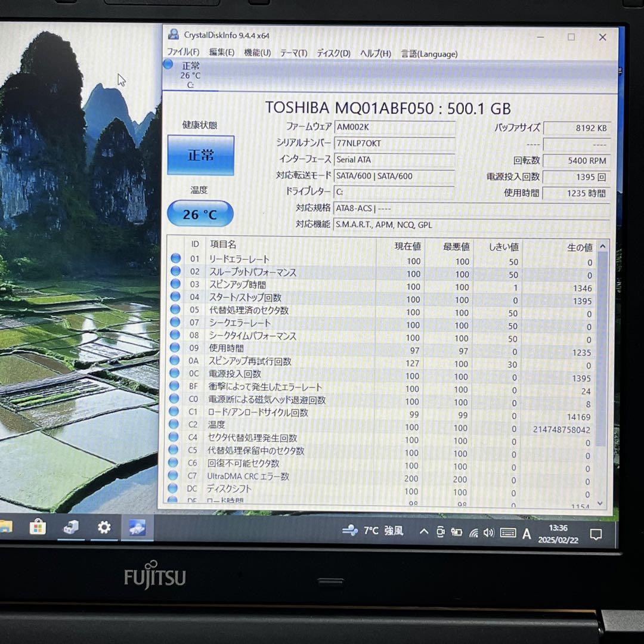Open the ディスク(D) menu

point(333,54)
